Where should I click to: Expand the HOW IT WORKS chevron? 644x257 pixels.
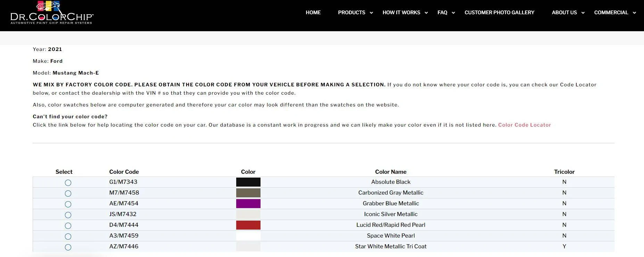click(426, 13)
